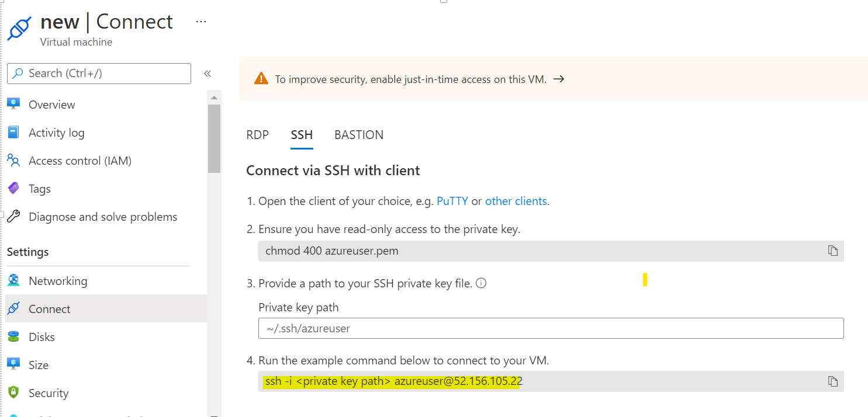This screenshot has width=868, height=417.
Task: Open Access control (IAM) menu item
Action: tap(80, 161)
